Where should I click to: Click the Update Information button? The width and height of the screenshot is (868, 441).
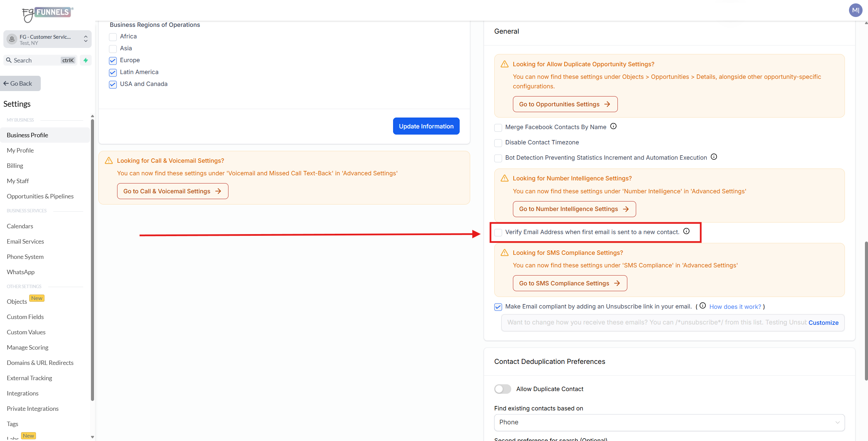pyautogui.click(x=426, y=126)
